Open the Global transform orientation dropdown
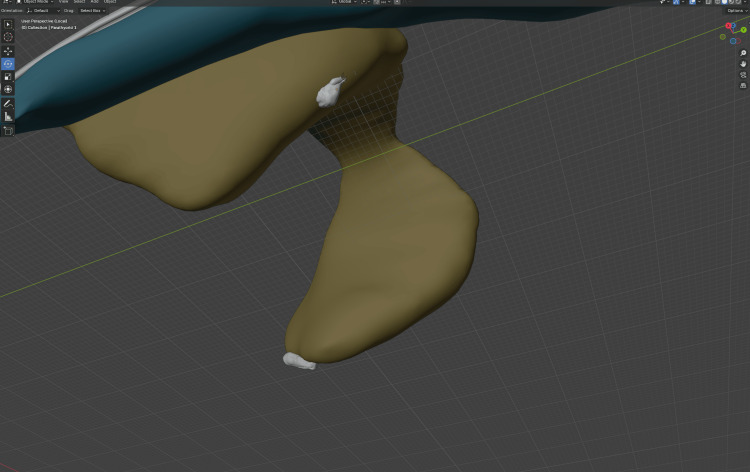Image resolution: width=750 pixels, height=472 pixels. click(x=344, y=2)
